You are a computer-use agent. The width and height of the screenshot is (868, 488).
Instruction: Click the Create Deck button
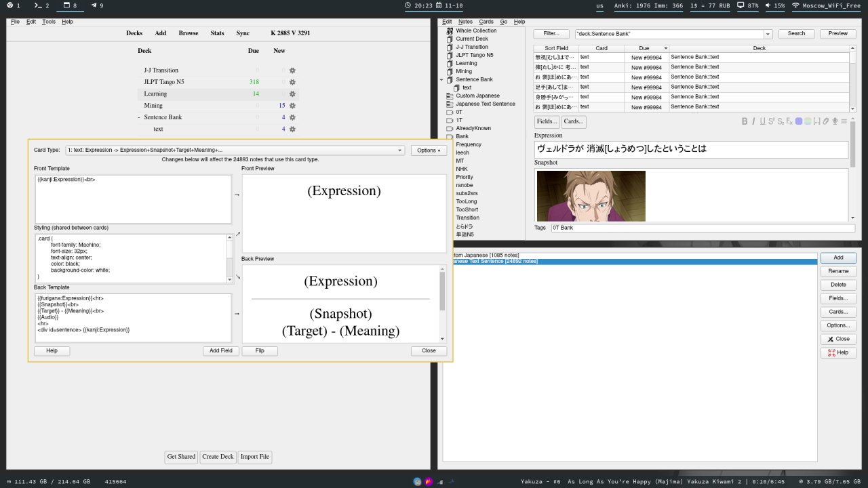(x=218, y=457)
